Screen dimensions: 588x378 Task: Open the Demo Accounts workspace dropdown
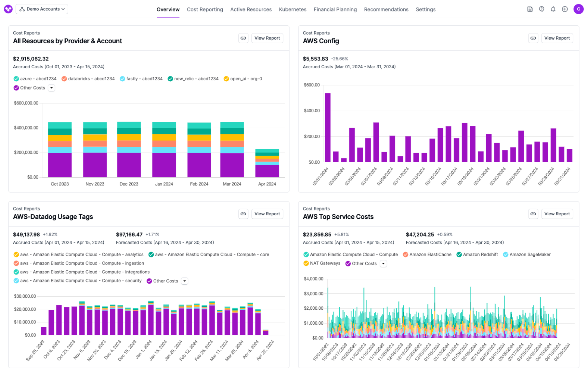[42, 9]
